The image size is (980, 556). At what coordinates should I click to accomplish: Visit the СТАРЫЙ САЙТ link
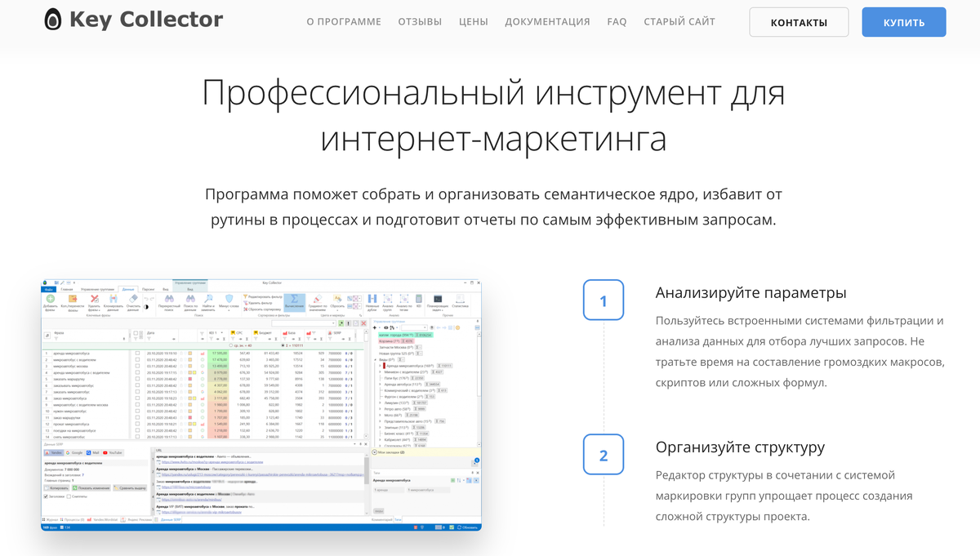pyautogui.click(x=679, y=22)
